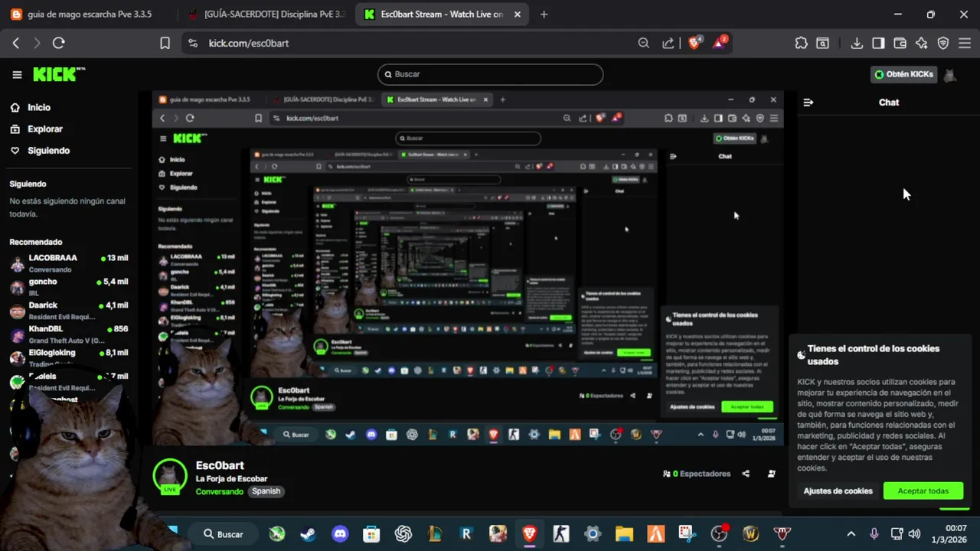
Task: Click the KICK logo
Action: coord(58,74)
